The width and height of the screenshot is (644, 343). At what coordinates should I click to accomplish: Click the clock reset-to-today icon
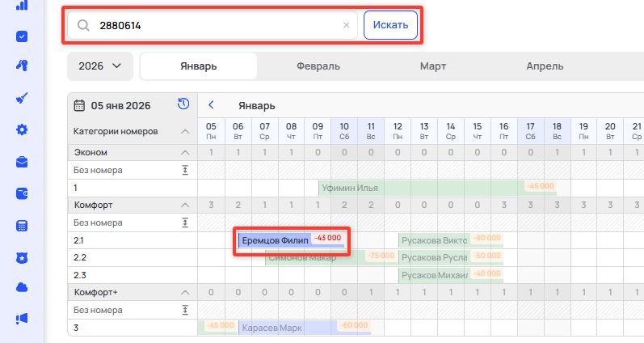pyautogui.click(x=183, y=104)
